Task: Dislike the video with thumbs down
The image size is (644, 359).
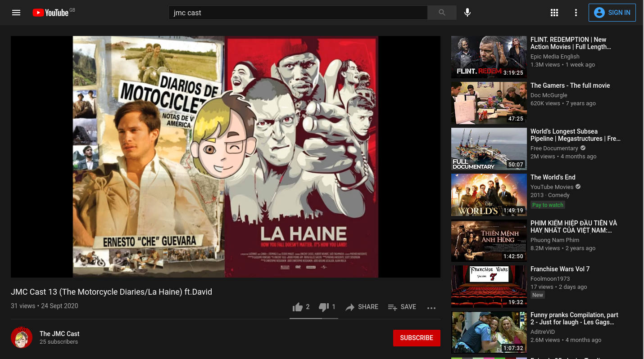Action: coord(324,307)
